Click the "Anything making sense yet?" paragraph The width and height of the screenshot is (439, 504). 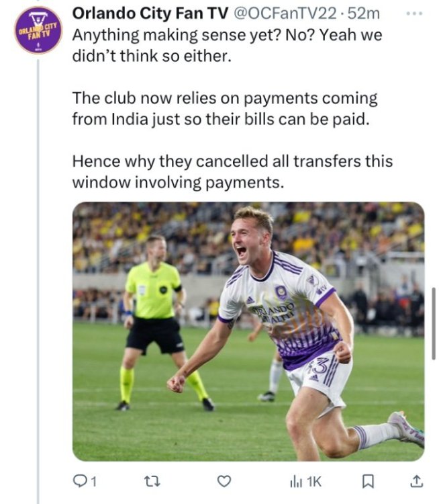[x=227, y=45]
